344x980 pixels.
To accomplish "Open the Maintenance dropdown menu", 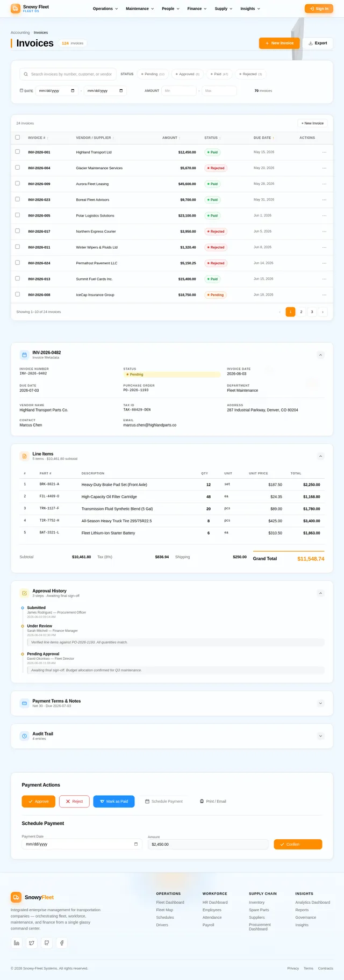I will point(140,9).
